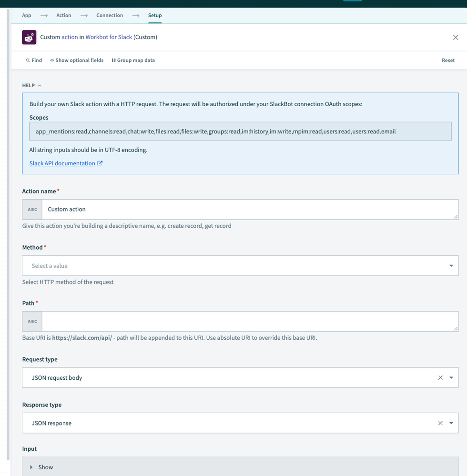Open the Response type dropdown arrow
This screenshot has height=476, width=467.
[x=451, y=423]
